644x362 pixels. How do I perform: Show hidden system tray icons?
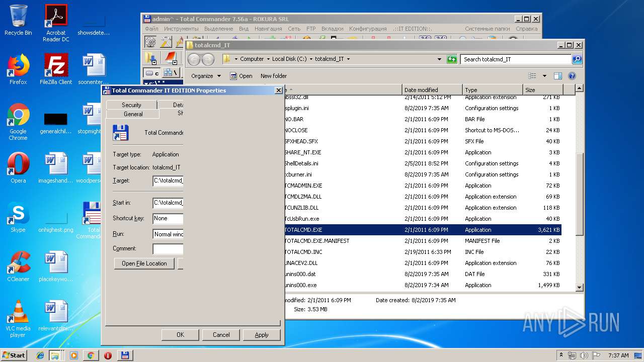click(561, 355)
